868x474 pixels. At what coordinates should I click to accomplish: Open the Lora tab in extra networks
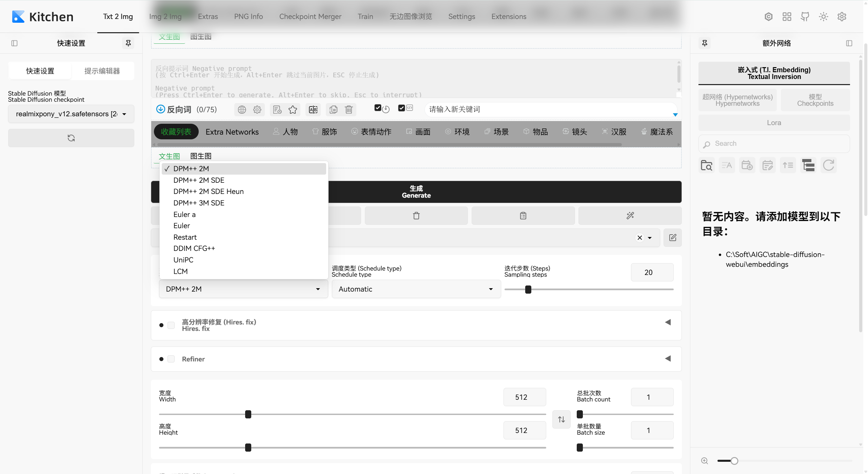[774, 123]
